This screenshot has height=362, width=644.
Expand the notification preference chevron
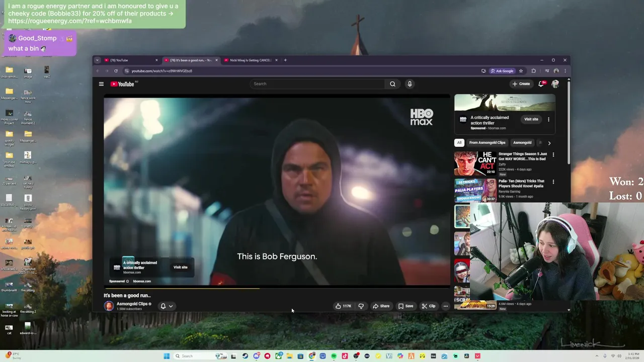[171, 306]
